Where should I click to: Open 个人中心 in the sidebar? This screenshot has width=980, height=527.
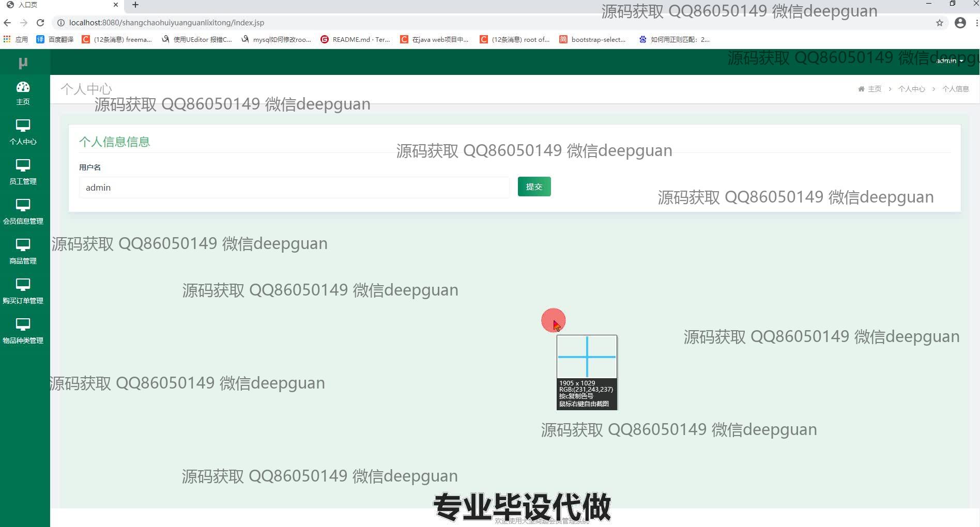[x=23, y=132]
